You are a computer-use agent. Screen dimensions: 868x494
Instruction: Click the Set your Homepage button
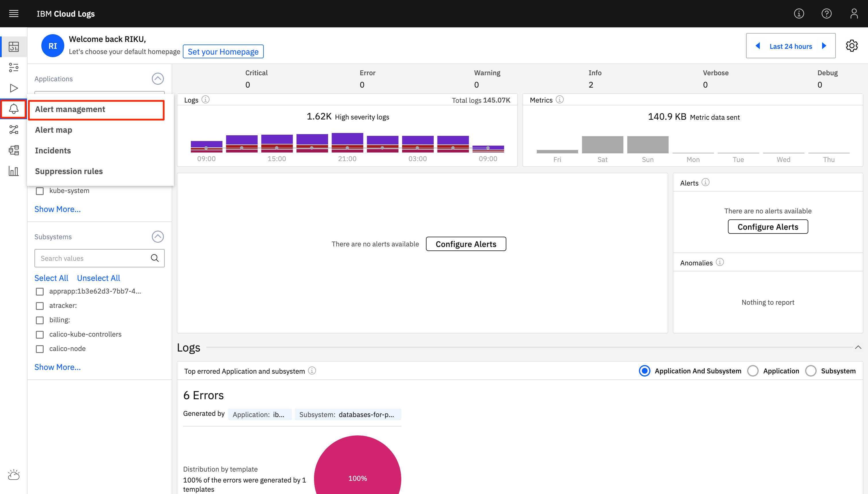[x=223, y=52]
